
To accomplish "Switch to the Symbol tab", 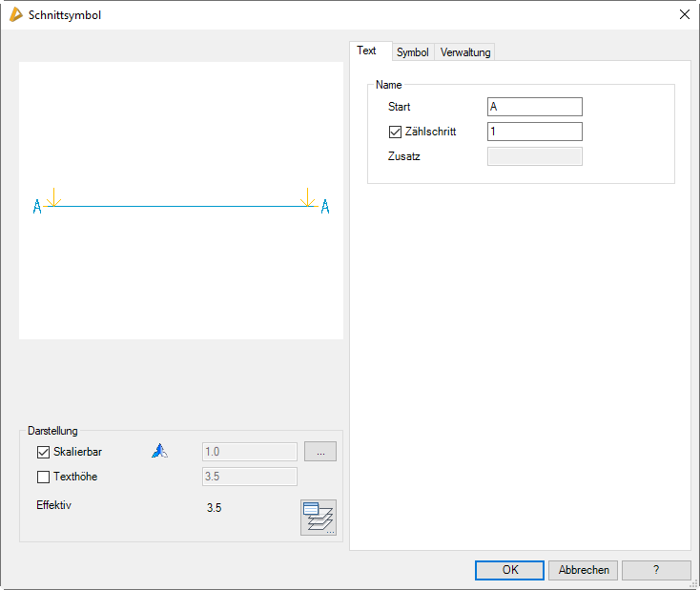I will 413,52.
